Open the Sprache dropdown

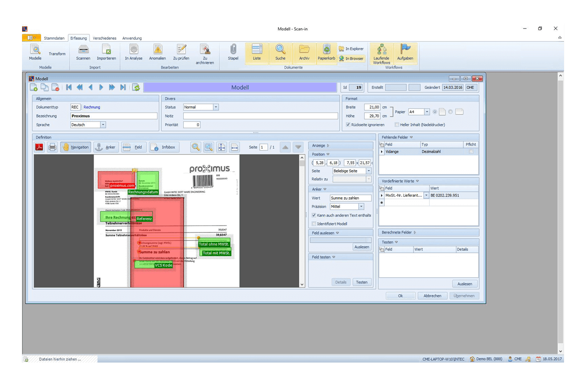click(103, 125)
